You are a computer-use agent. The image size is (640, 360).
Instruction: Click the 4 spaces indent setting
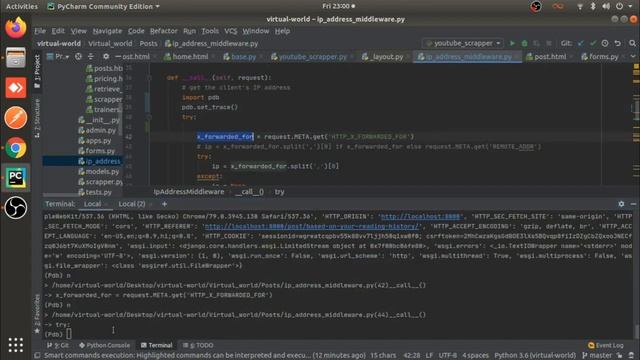(x=476, y=356)
